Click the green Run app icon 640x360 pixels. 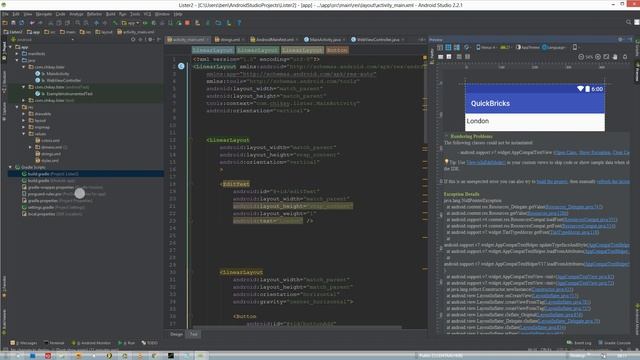point(144,23)
